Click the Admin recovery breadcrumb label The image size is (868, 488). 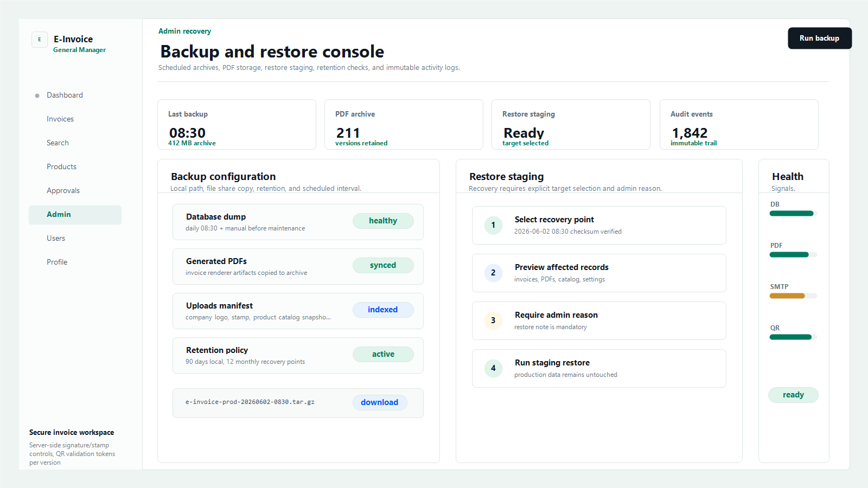(184, 31)
